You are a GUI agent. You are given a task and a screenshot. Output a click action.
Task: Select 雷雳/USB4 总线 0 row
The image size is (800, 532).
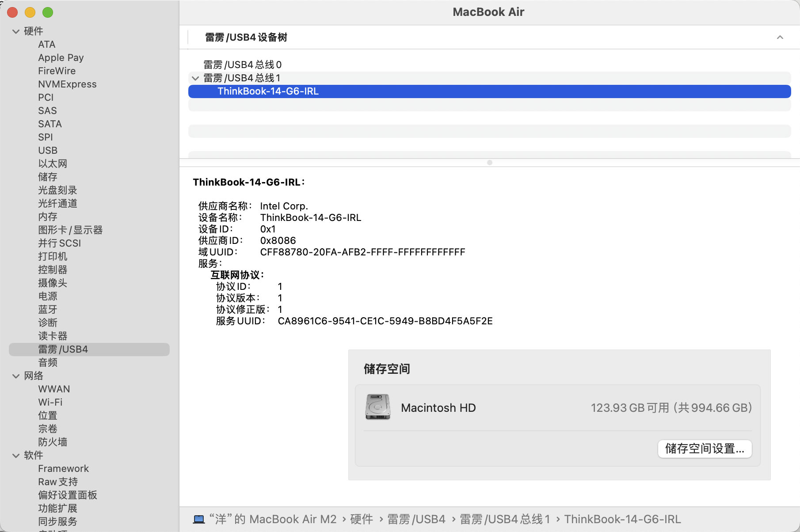pos(489,65)
